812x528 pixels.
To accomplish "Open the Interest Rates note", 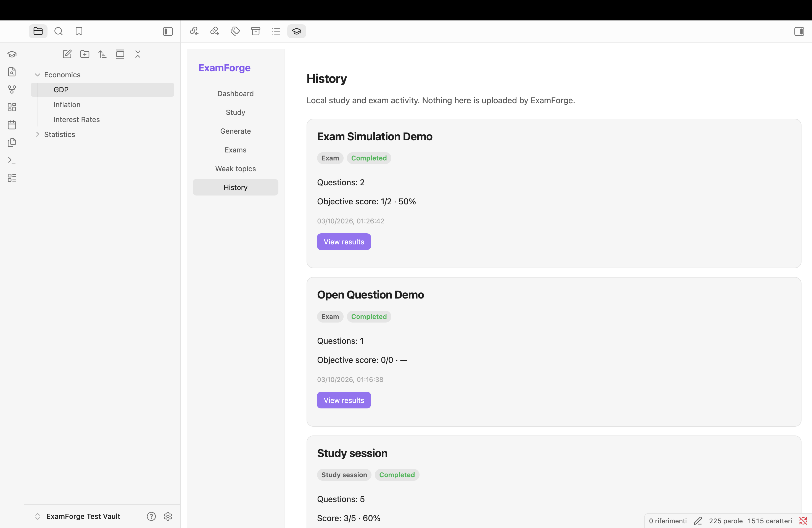I will coord(102,120).
